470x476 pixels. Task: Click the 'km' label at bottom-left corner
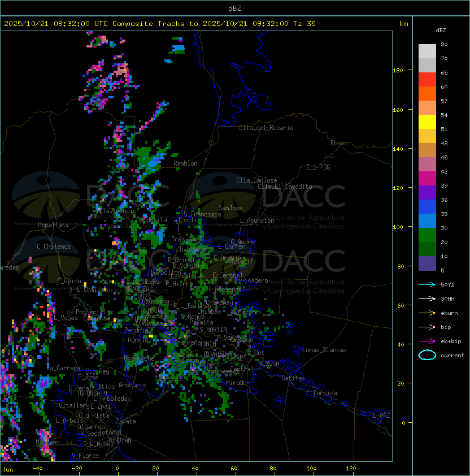point(8,470)
